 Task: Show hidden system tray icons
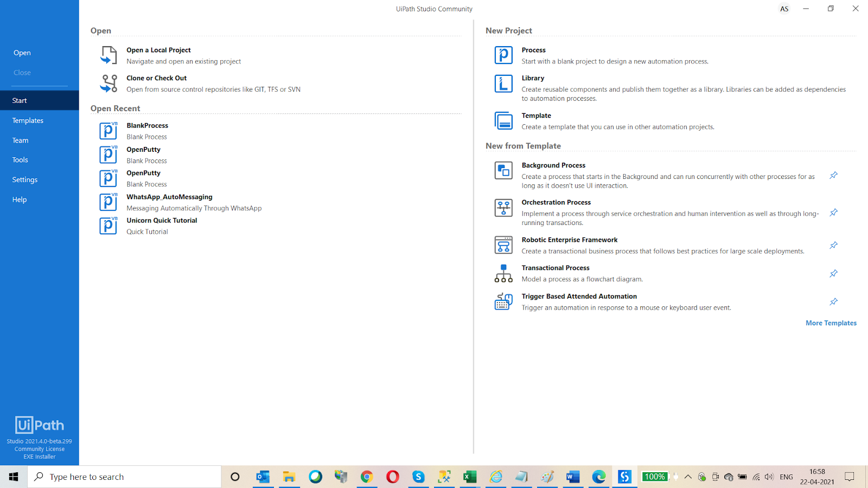pyautogui.click(x=688, y=477)
